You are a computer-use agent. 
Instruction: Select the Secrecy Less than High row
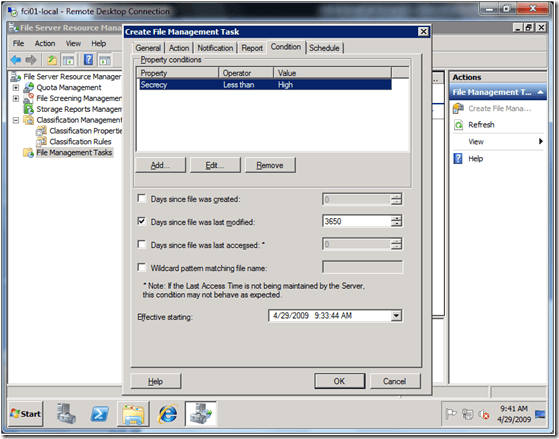265,85
